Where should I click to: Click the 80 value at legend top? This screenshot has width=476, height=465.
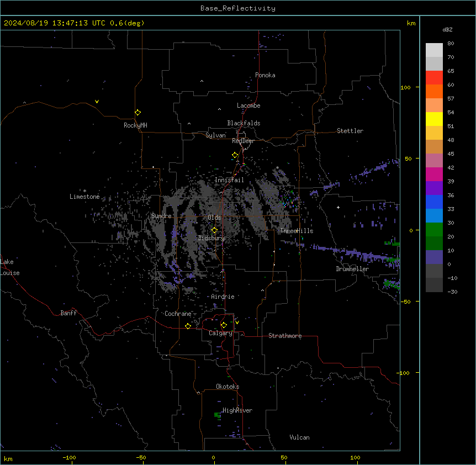pos(451,44)
